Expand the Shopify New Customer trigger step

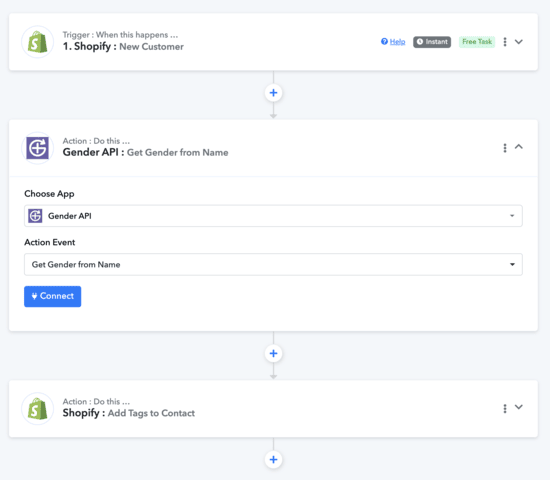[519, 42]
